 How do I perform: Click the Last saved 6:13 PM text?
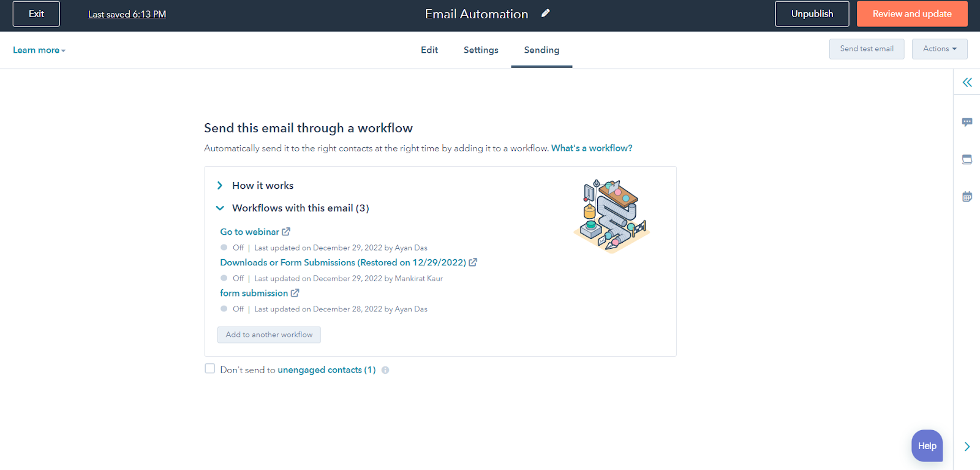pyautogui.click(x=127, y=13)
